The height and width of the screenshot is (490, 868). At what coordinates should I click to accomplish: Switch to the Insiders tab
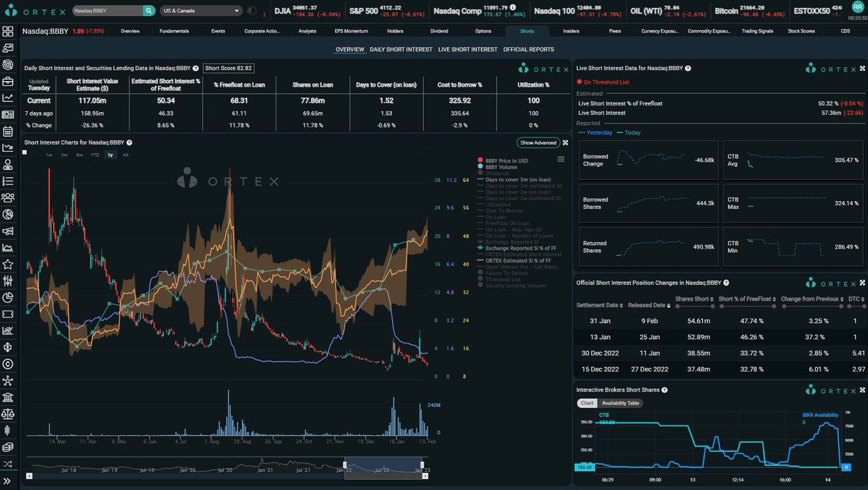point(571,31)
